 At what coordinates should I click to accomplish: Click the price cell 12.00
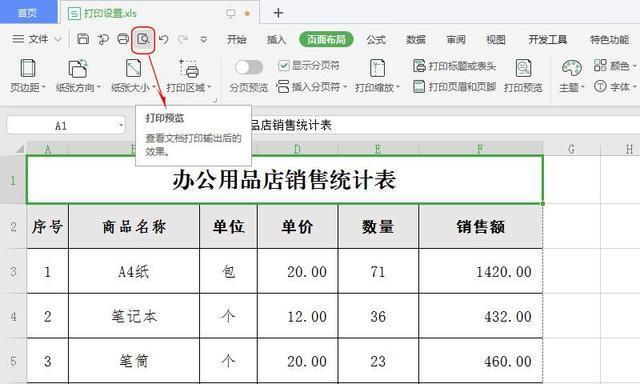[298, 316]
